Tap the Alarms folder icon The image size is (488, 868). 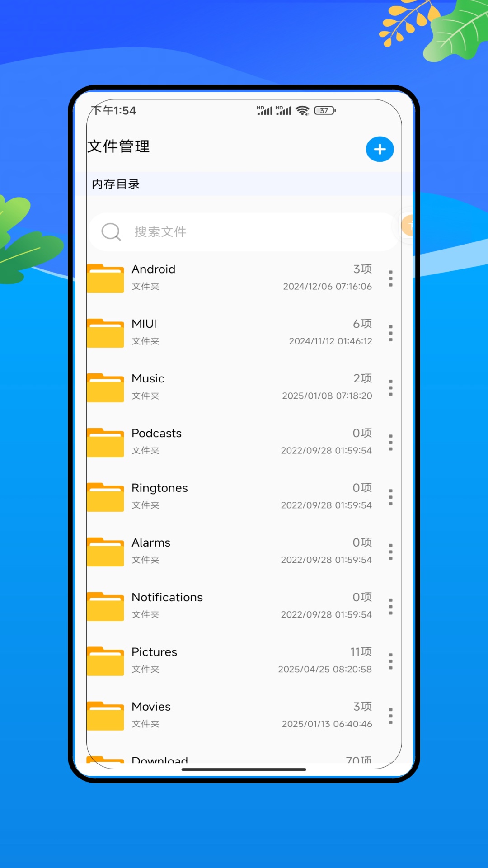(105, 552)
